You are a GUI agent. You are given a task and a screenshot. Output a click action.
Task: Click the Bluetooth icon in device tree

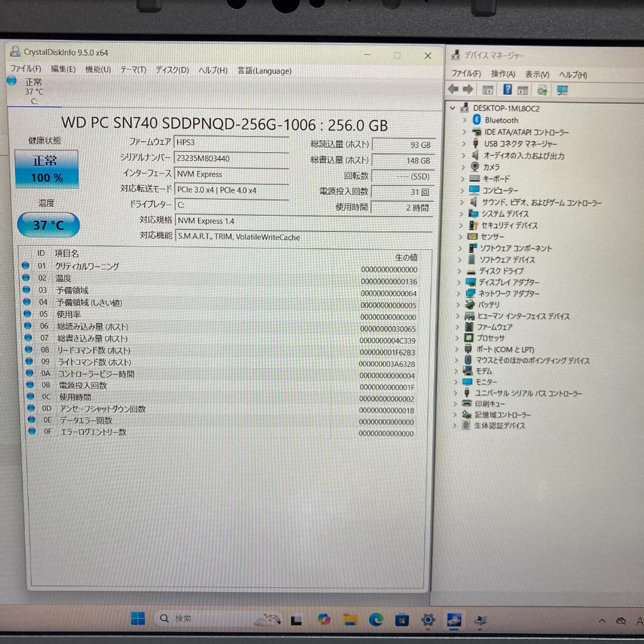[x=476, y=119]
